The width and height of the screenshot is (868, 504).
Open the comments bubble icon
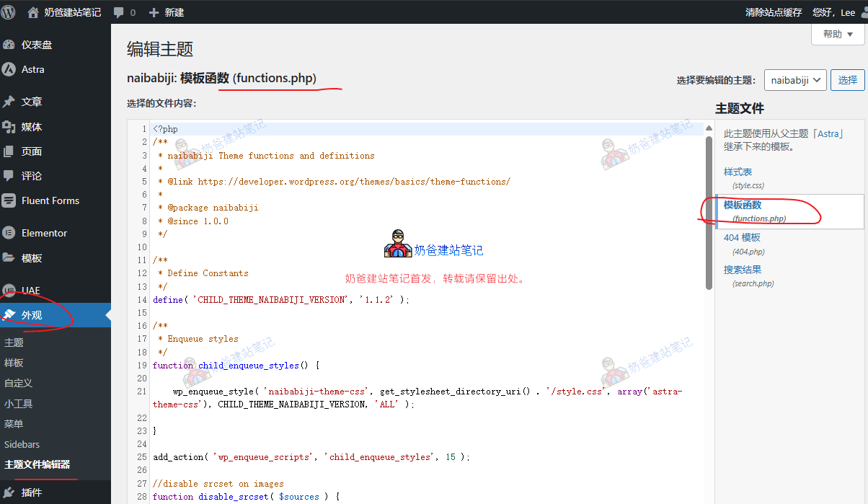point(119,12)
